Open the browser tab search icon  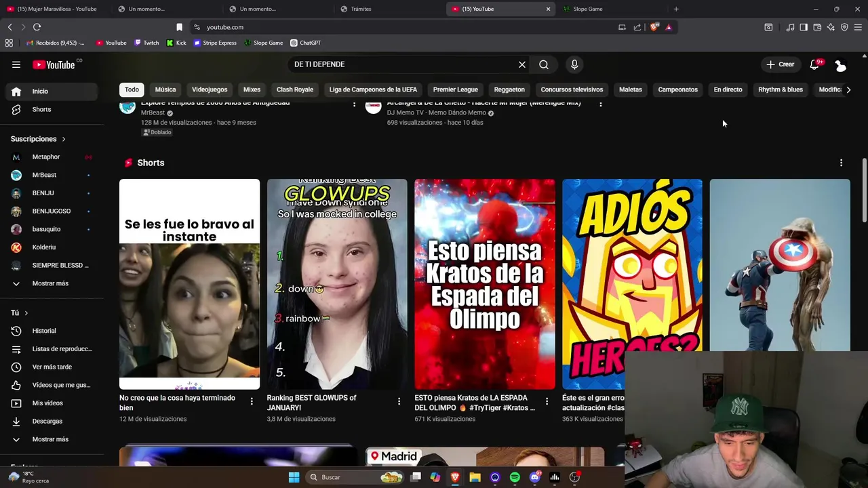pyautogui.click(x=768, y=27)
